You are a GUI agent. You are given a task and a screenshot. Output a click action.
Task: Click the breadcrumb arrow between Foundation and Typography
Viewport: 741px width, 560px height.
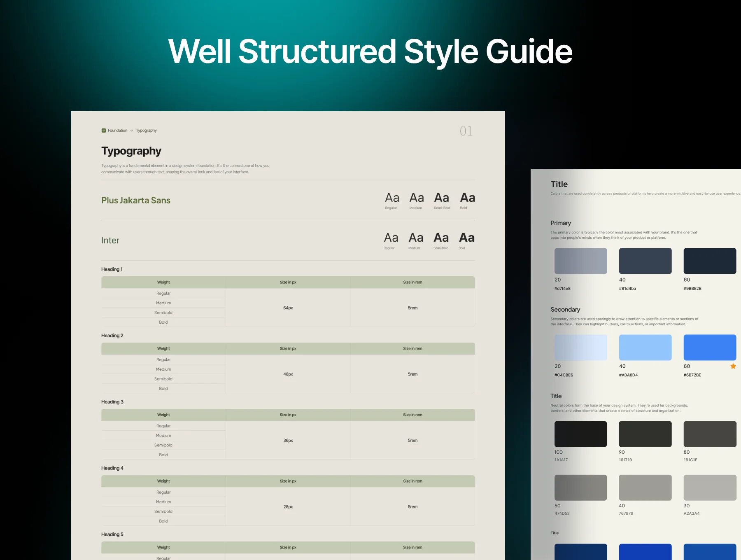[x=132, y=131]
